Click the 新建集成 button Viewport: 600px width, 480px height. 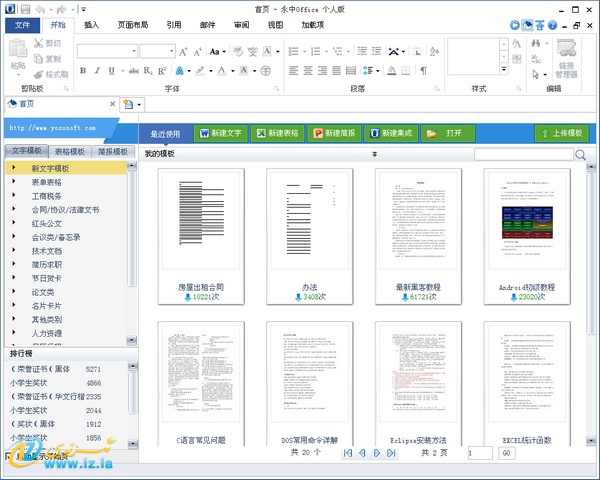[391, 133]
